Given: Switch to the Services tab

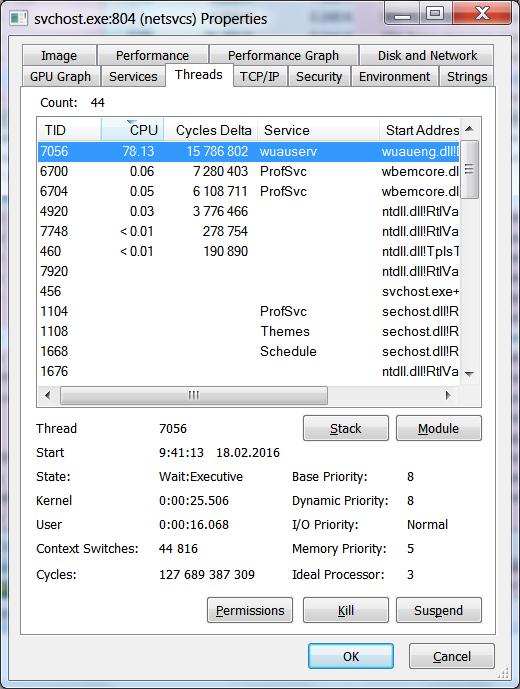Looking at the screenshot, I should tap(133, 76).
